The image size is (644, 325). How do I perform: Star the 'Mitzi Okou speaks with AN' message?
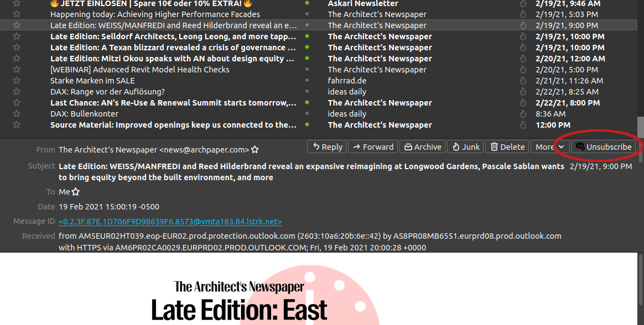pyautogui.click(x=17, y=58)
